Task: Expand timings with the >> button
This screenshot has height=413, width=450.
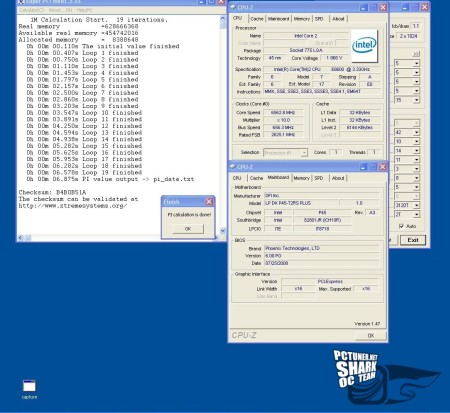Action: pyautogui.click(x=416, y=54)
